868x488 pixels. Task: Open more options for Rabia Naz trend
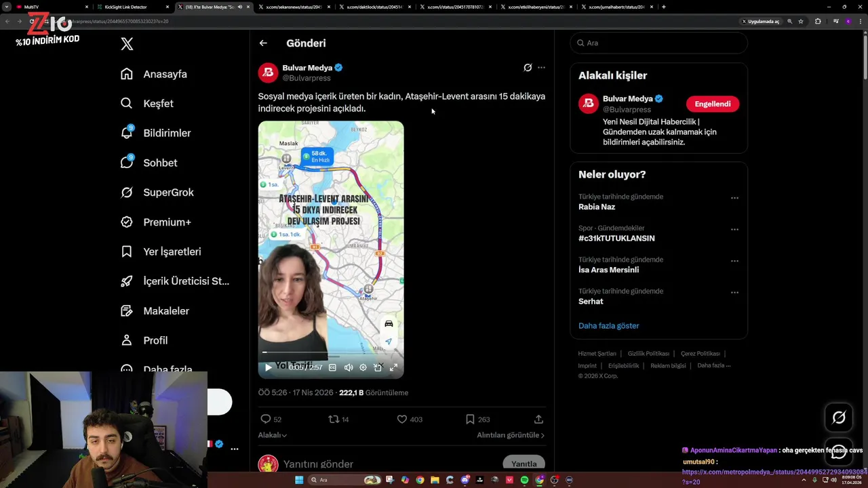click(734, 198)
